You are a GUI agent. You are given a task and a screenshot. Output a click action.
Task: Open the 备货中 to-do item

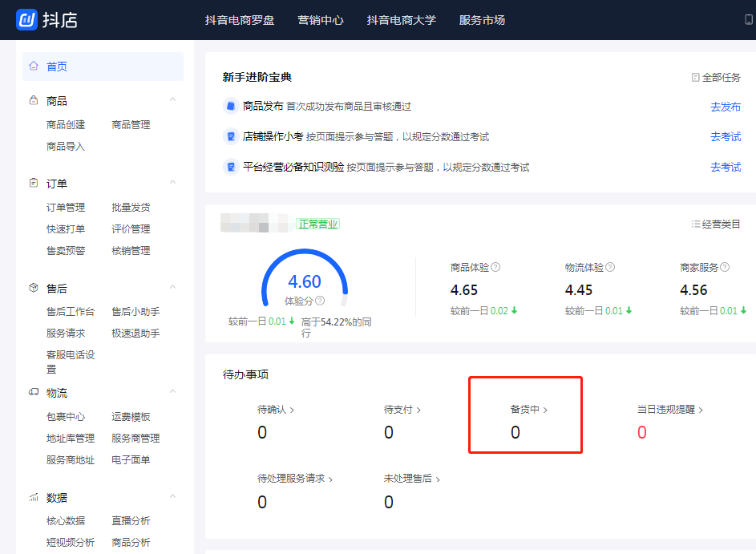529,410
